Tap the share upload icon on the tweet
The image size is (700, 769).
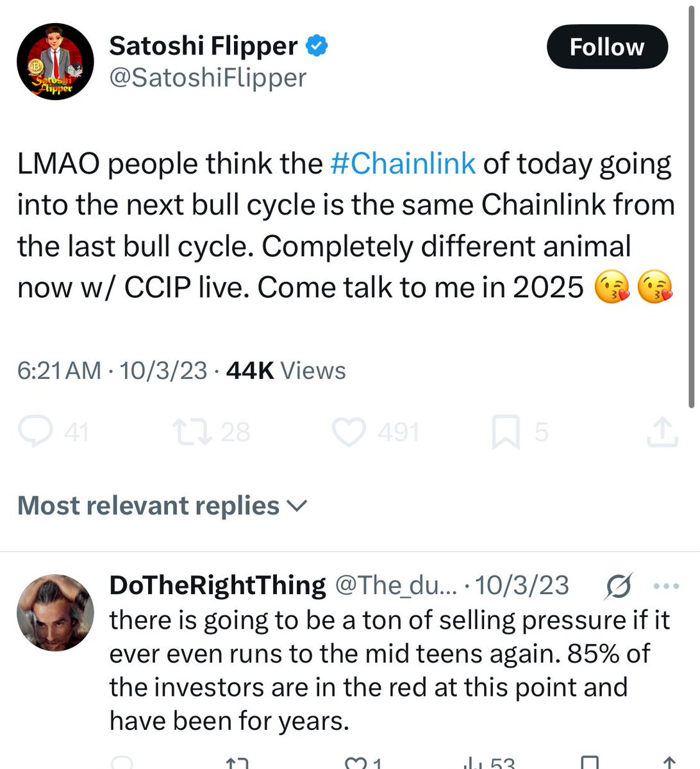coord(662,433)
